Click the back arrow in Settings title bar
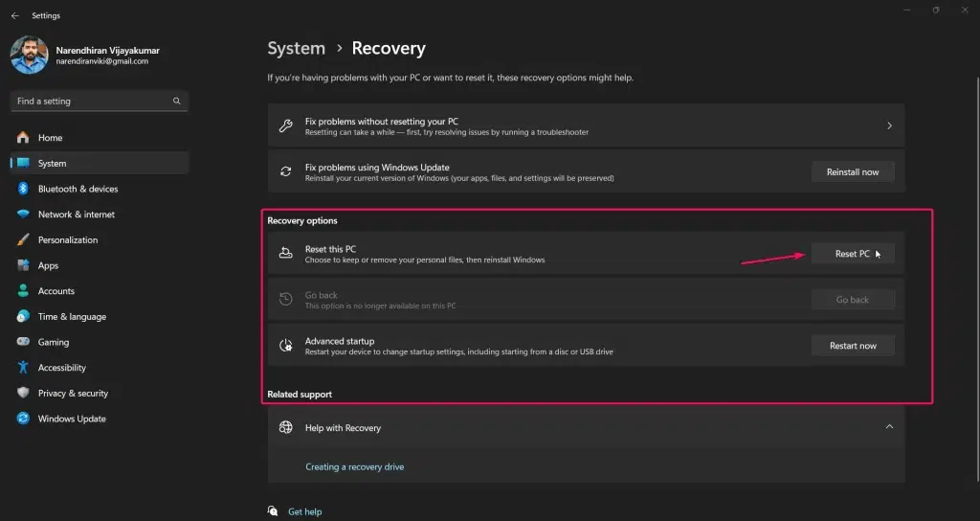980x521 pixels. 15,15
